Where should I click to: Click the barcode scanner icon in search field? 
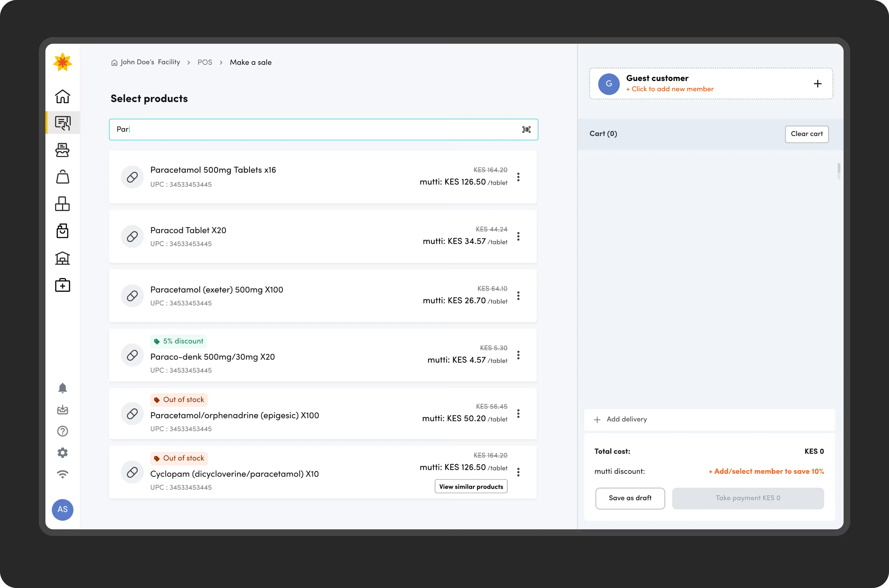coord(526,129)
